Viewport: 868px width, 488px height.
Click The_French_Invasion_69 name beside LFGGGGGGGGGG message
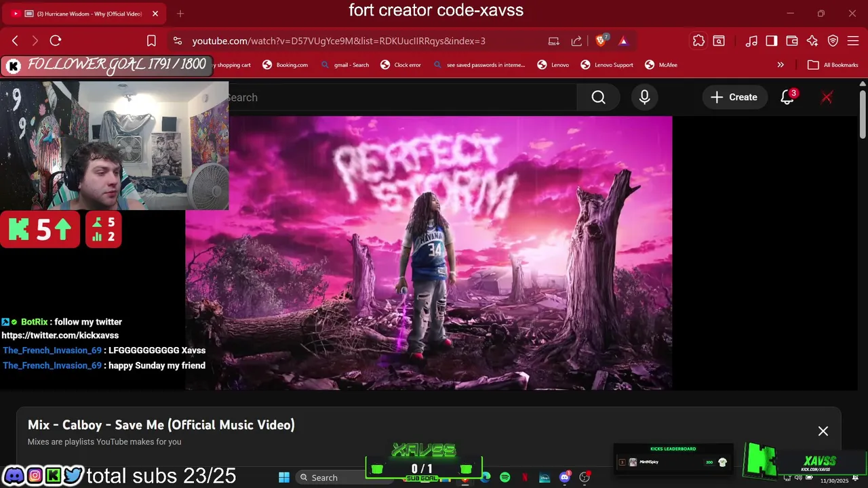(52, 350)
